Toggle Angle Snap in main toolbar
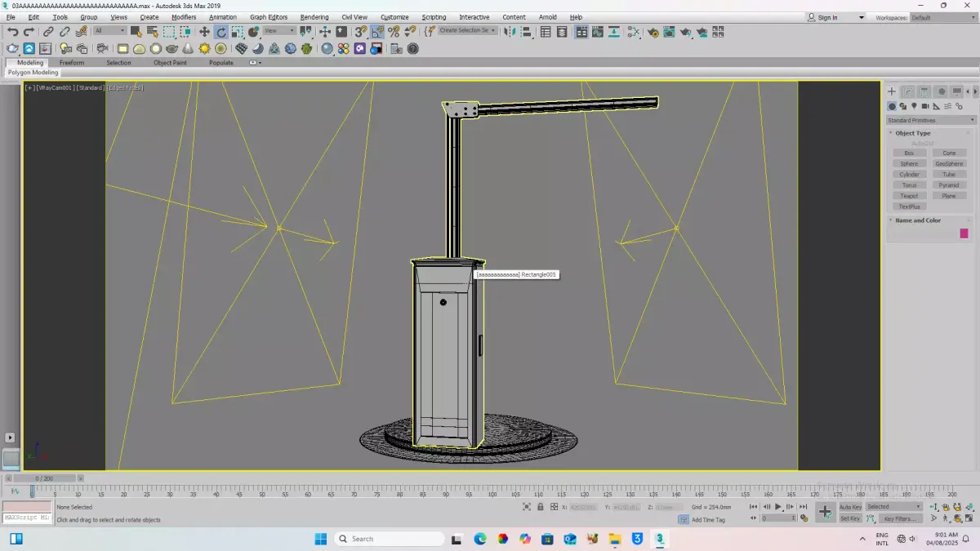This screenshot has width=980, height=551. pyautogui.click(x=377, y=32)
